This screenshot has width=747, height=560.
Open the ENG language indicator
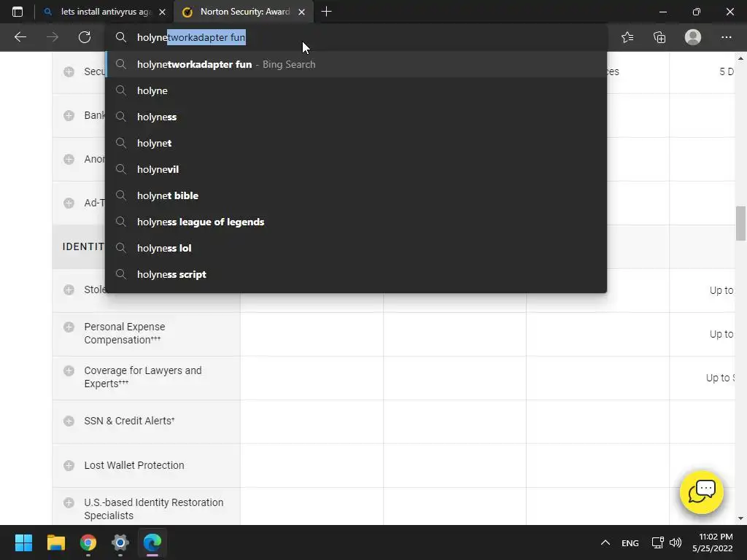pos(630,542)
